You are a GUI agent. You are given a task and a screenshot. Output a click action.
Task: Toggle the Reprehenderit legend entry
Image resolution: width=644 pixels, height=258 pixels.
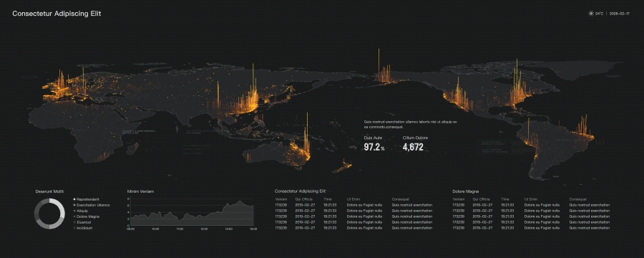(x=87, y=199)
